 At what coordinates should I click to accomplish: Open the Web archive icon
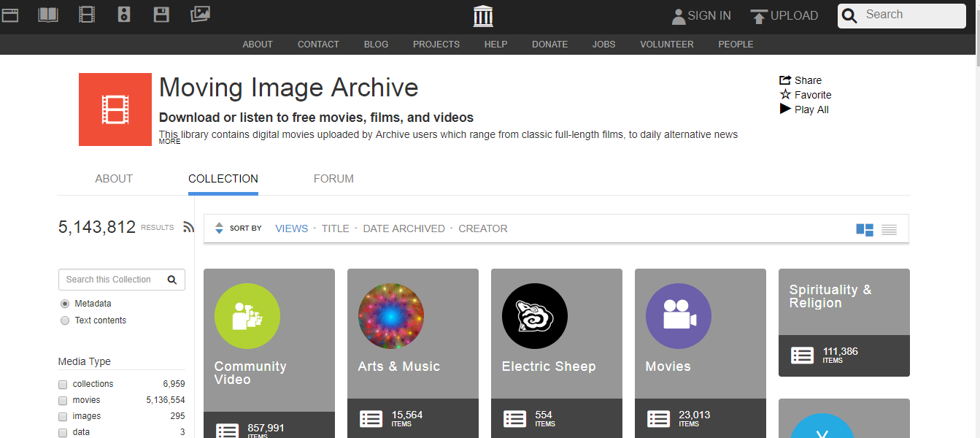(x=9, y=15)
